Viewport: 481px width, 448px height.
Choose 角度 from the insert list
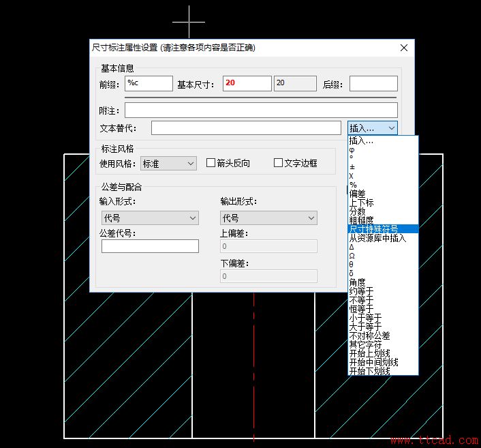click(x=383, y=282)
